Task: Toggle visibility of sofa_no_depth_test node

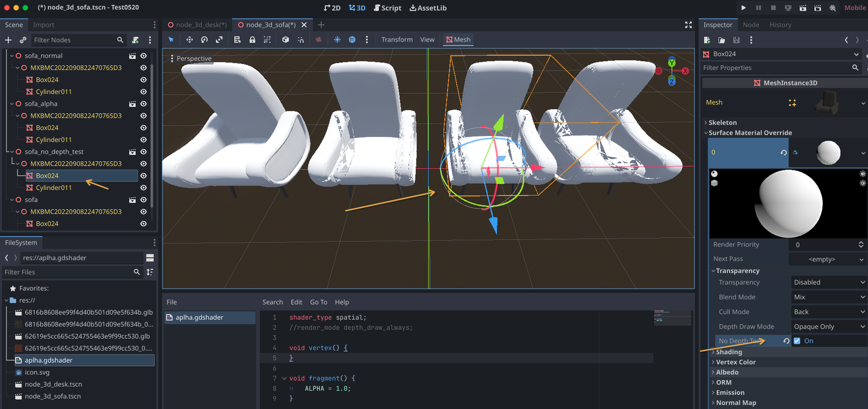Action: click(143, 152)
